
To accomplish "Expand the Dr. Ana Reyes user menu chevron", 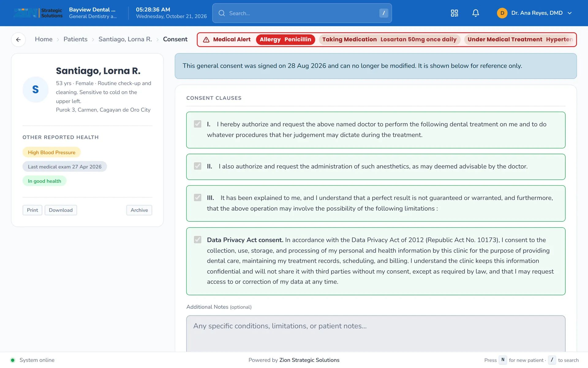I will 570,13.
